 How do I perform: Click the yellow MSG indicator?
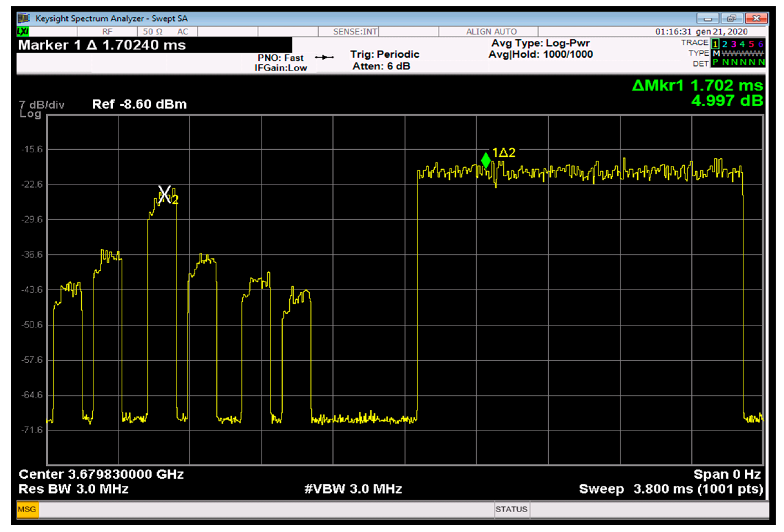27,509
